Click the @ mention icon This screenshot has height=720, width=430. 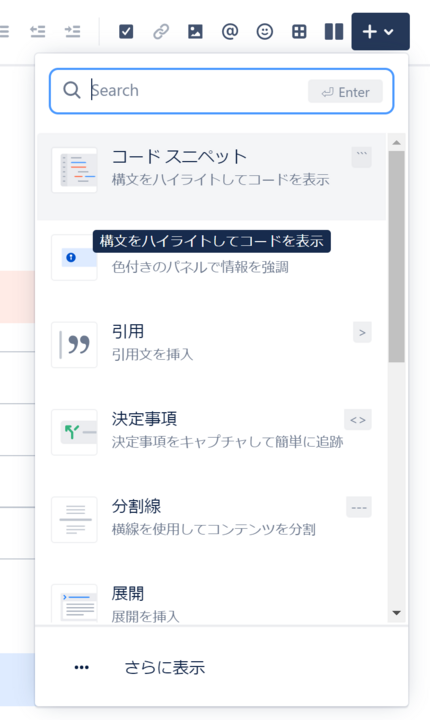pos(230,31)
